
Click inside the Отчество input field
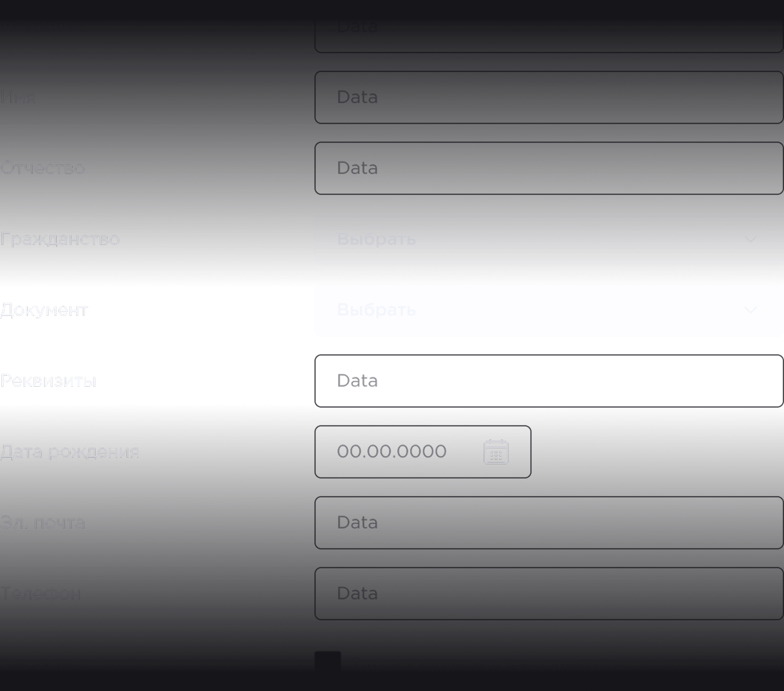pos(549,168)
